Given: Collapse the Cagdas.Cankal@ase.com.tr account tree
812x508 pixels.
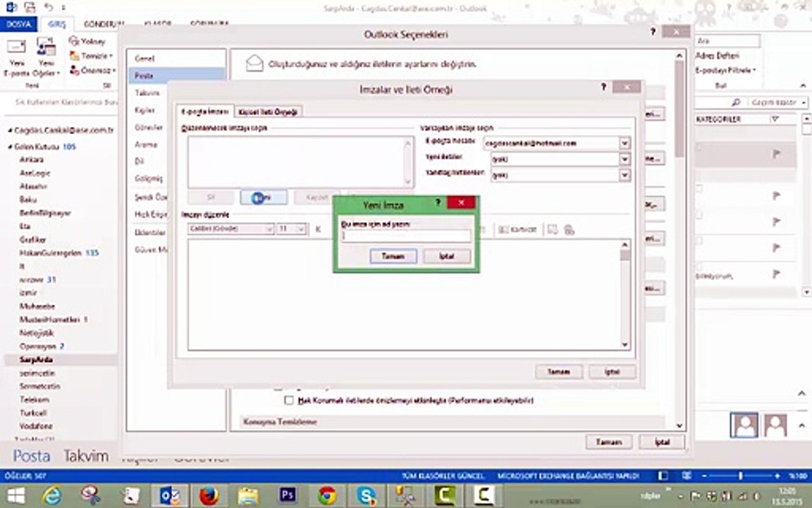Looking at the screenshot, I should (x=10, y=130).
